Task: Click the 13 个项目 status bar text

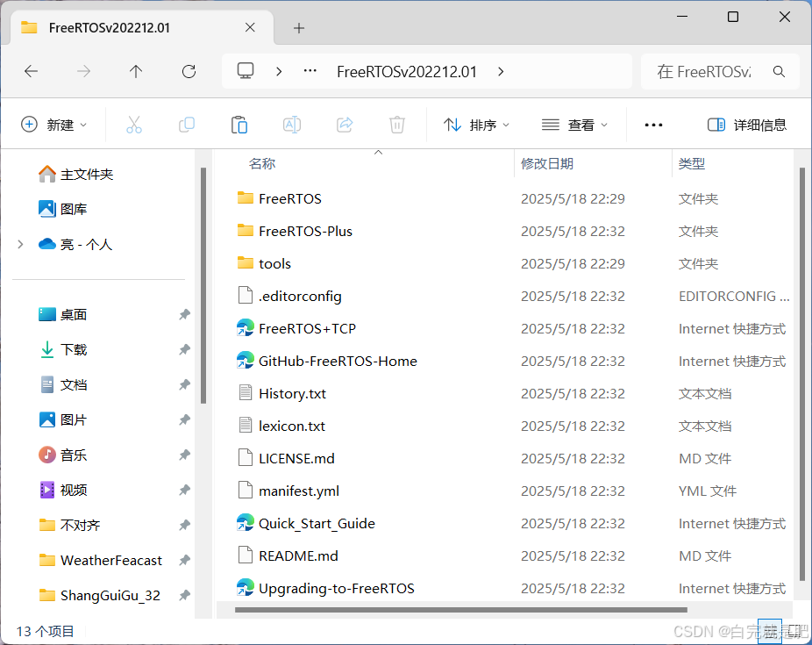Action: pos(46,631)
